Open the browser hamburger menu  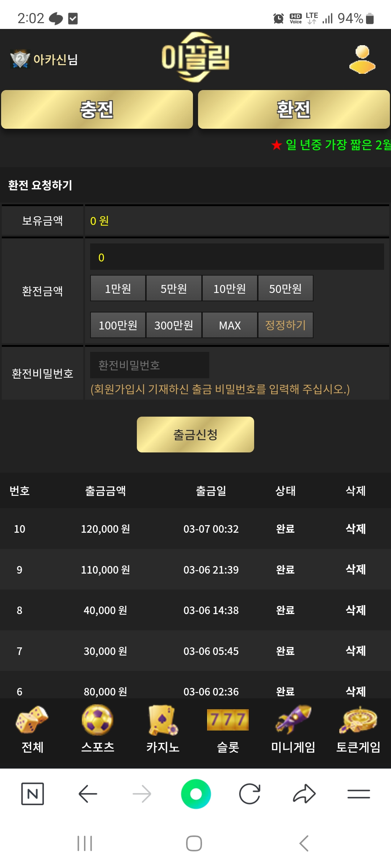pos(358,794)
